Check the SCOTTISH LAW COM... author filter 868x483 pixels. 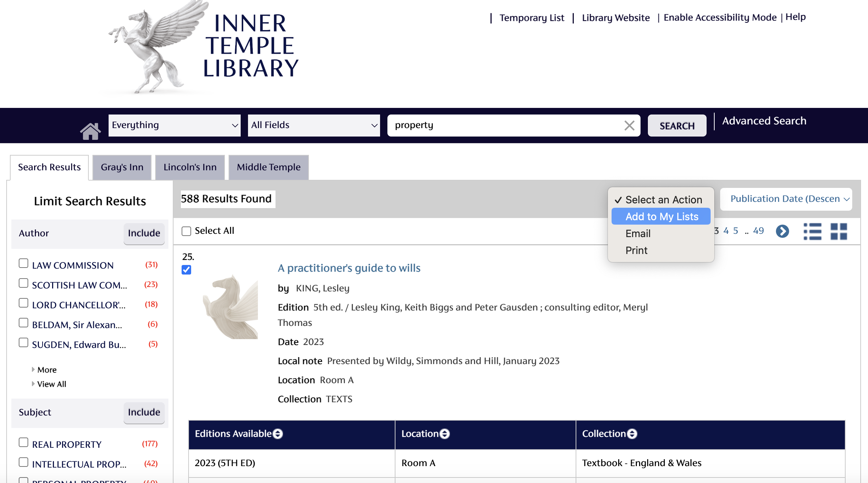click(23, 283)
